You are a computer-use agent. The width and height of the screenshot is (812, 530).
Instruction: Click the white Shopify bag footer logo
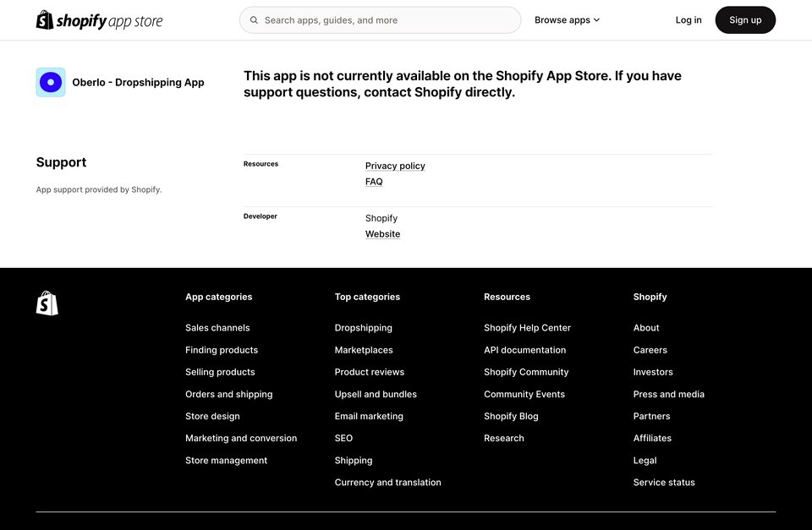[x=47, y=303]
